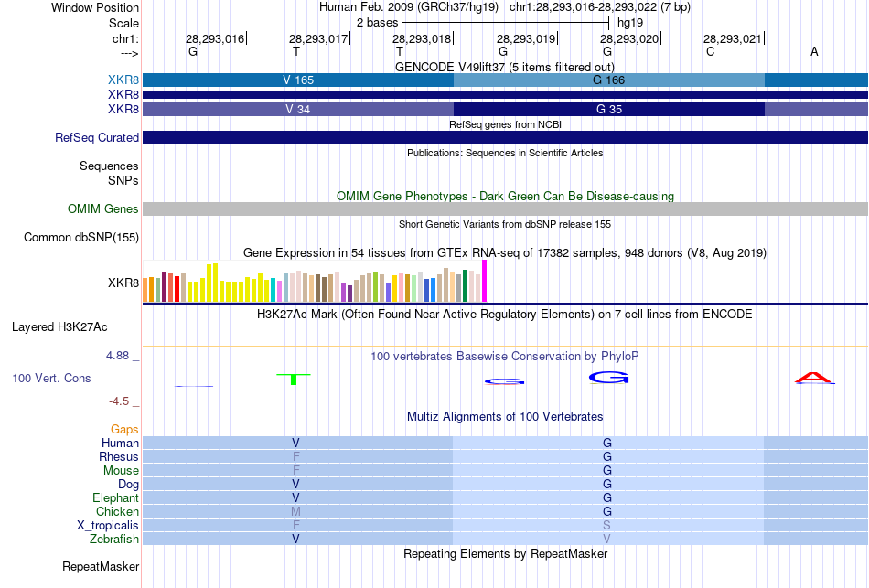Click XKR8 label of the V 165 row
Image resolution: width=869 pixels, height=588 pixels.
(x=123, y=80)
